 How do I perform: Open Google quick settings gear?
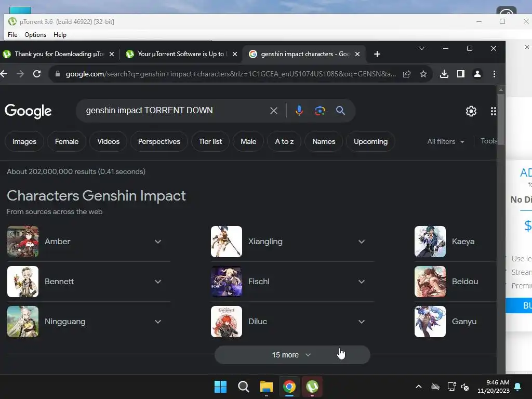(471, 111)
